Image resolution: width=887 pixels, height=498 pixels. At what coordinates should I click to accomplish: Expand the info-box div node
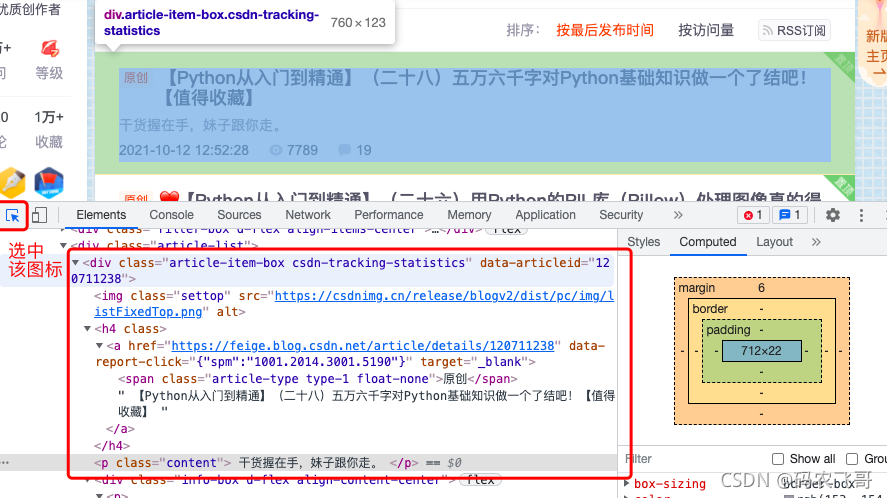(x=87, y=480)
